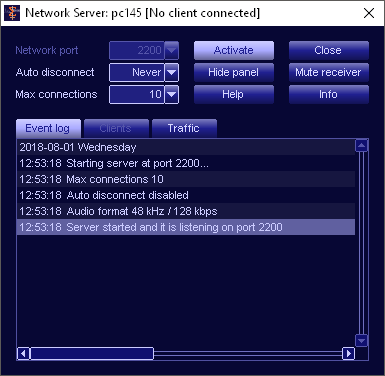This screenshot has width=385, height=376.
Task: Click the vertical scrollbar track of event log
Action: [362, 243]
